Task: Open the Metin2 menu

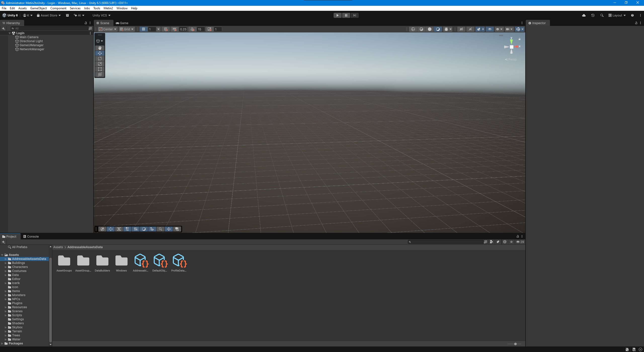Action: coord(108,8)
